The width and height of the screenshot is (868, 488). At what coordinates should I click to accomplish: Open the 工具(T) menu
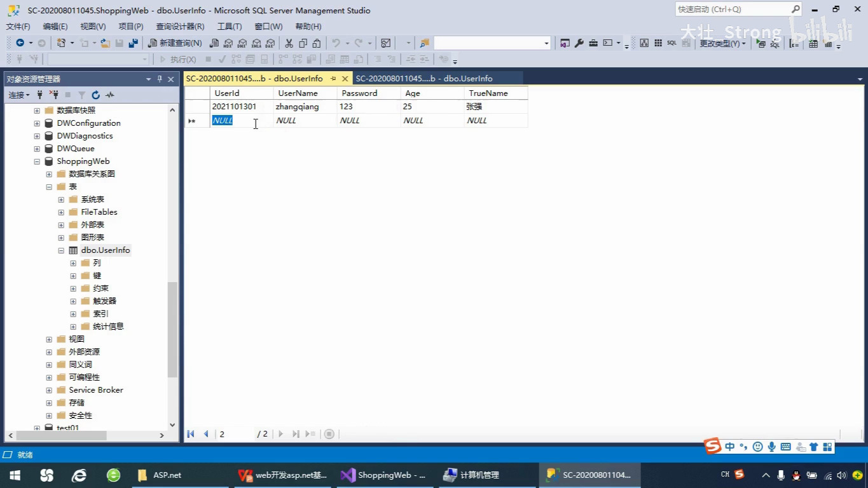[230, 26]
